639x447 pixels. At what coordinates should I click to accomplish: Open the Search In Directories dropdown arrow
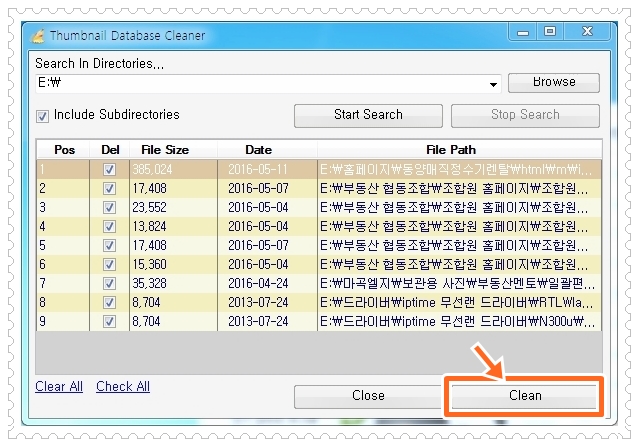[x=493, y=84]
